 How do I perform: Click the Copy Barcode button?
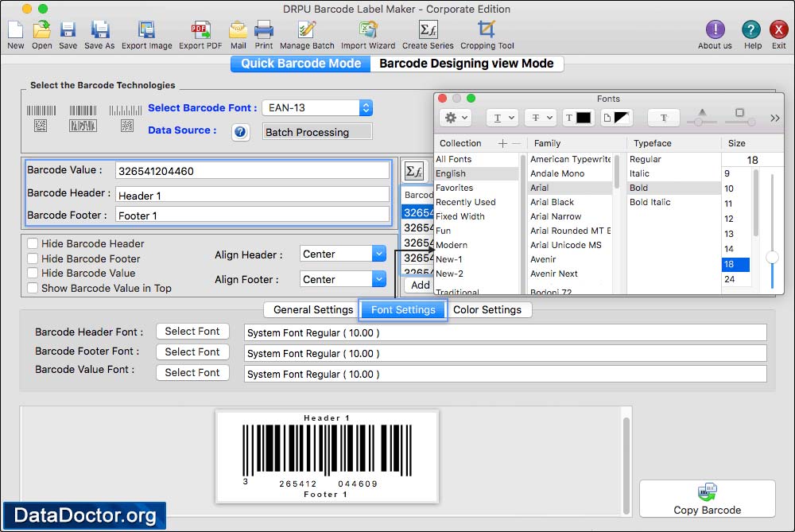point(708,499)
